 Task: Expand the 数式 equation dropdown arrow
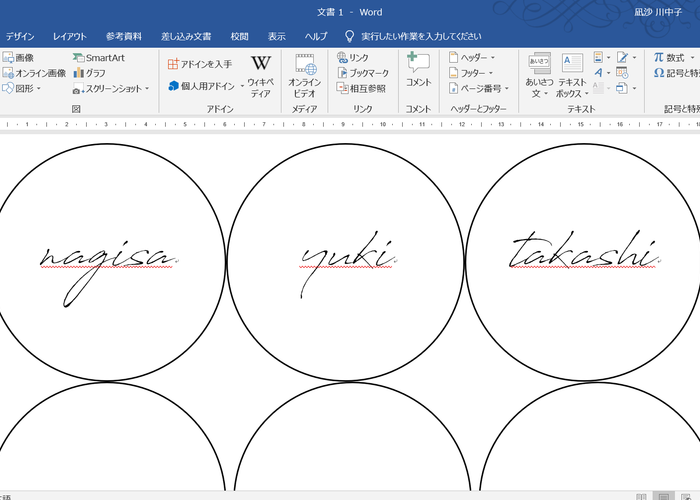pos(692,58)
